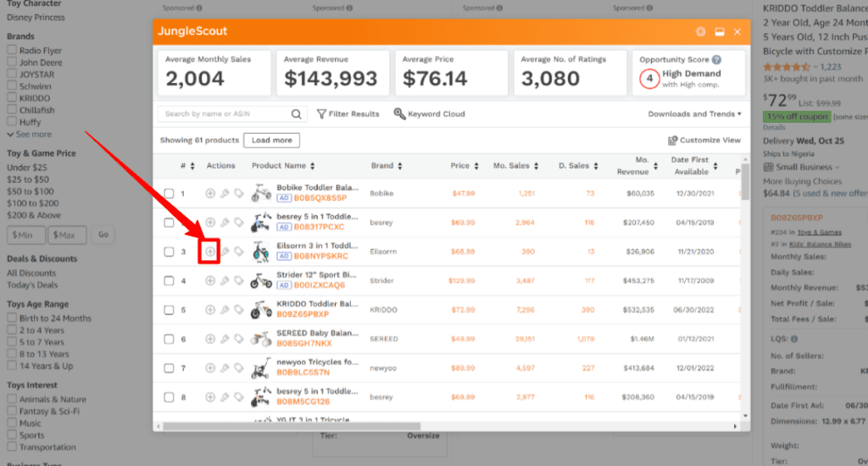Focus the $Min price input field
This screenshot has width=868, height=466.
click(26, 235)
